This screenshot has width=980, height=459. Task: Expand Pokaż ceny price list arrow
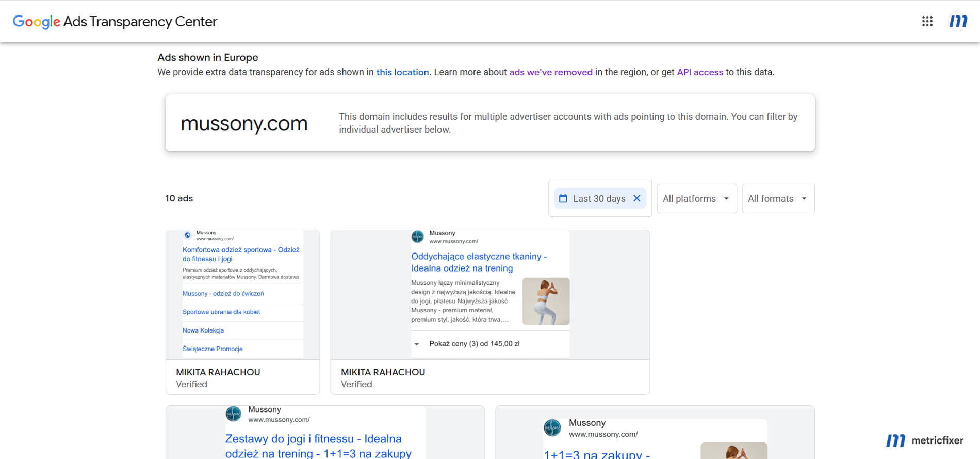(417, 344)
